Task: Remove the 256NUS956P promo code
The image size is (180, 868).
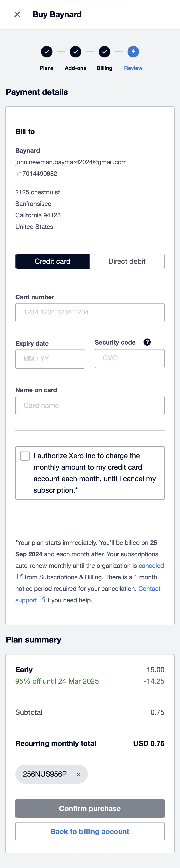Action: (x=78, y=774)
